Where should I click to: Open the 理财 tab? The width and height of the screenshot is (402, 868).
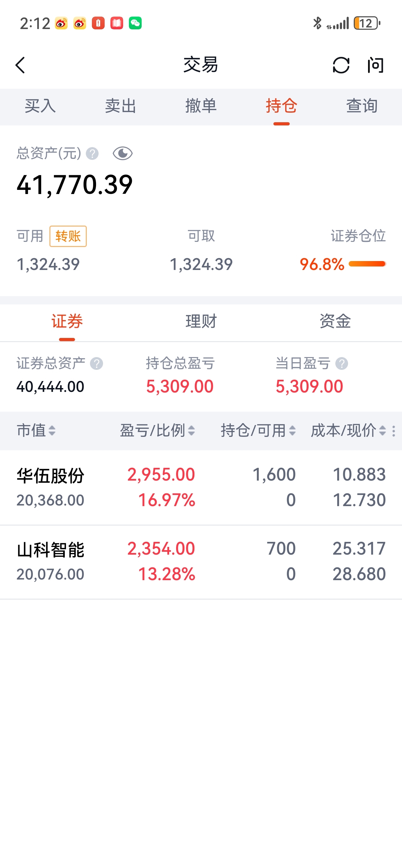[x=201, y=321]
